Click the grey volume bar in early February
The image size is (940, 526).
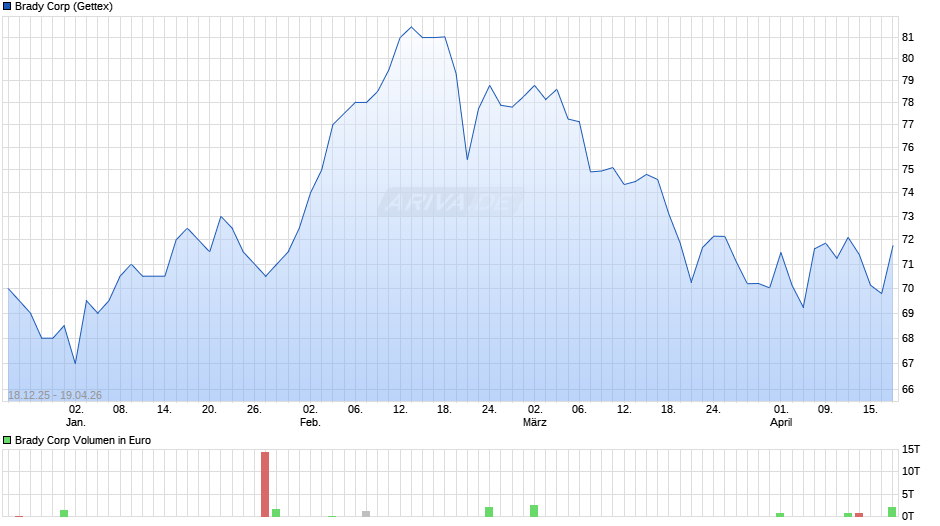coord(366,513)
